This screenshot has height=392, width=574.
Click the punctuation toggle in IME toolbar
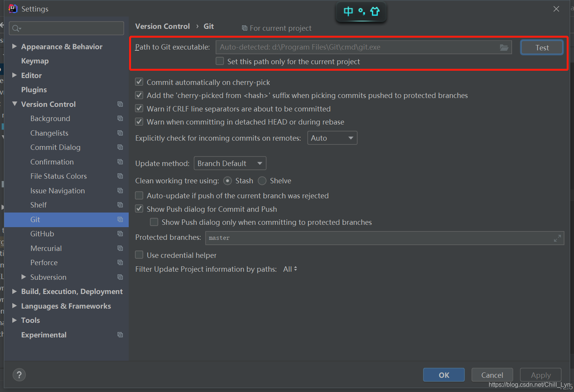362,11
